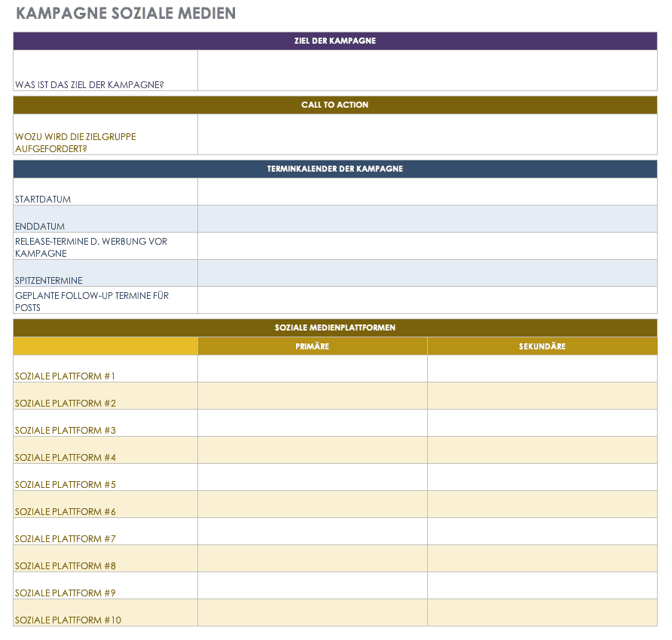
Task: Select the Primäre cell for Soziale Plattform #7
Action: (x=312, y=532)
